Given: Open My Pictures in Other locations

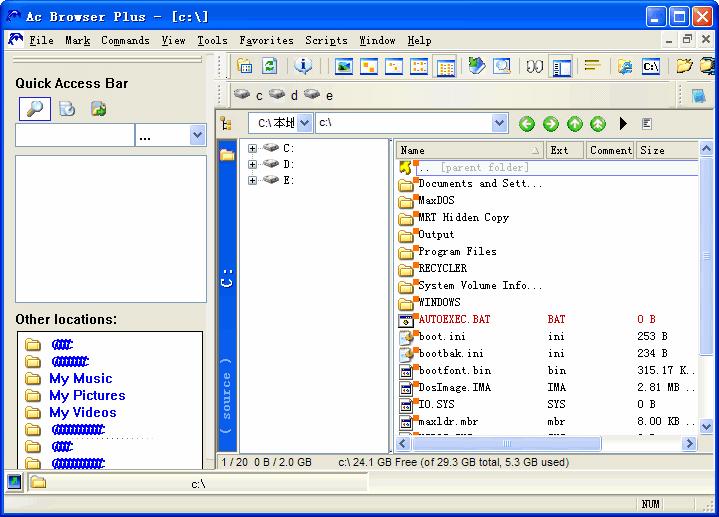Looking at the screenshot, I should 87,395.
